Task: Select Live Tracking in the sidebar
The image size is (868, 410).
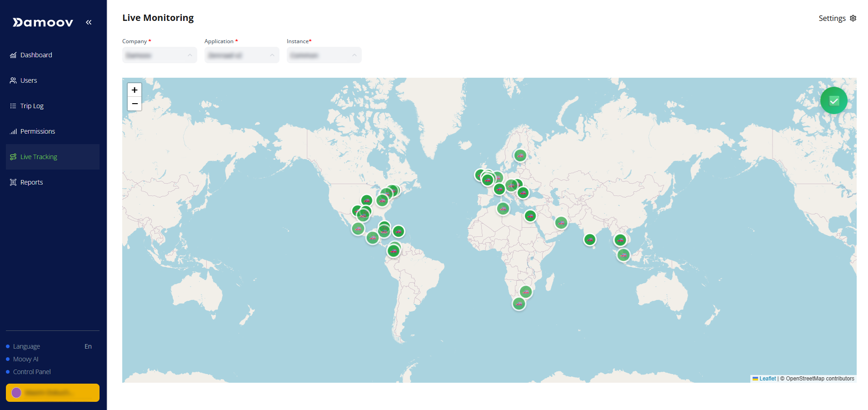Action: [x=53, y=157]
